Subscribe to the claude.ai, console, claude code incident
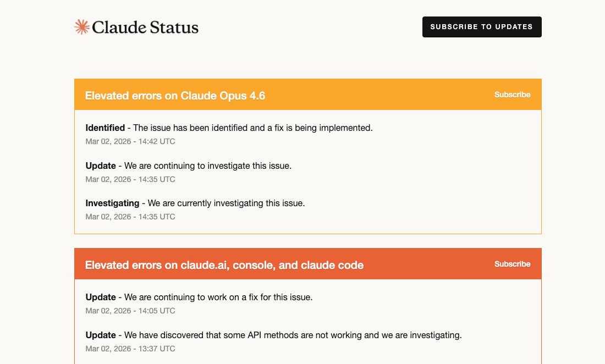 pos(512,264)
